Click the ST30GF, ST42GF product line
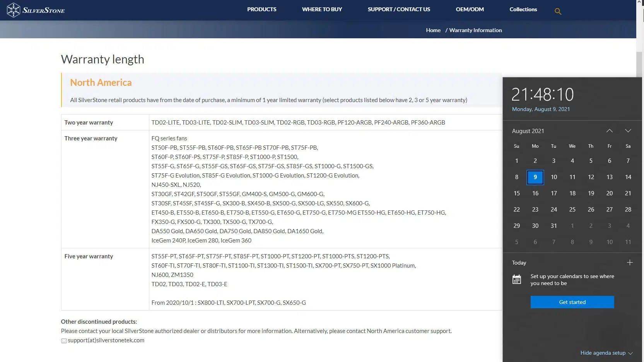 pyautogui.click(x=238, y=194)
